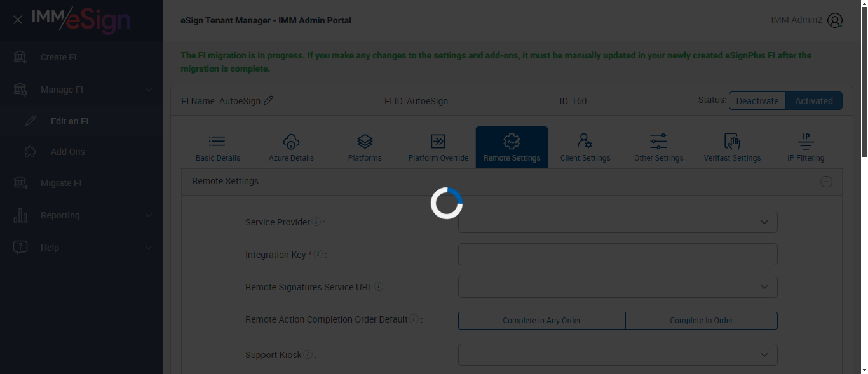Open Create FI in sidebar

click(81, 57)
